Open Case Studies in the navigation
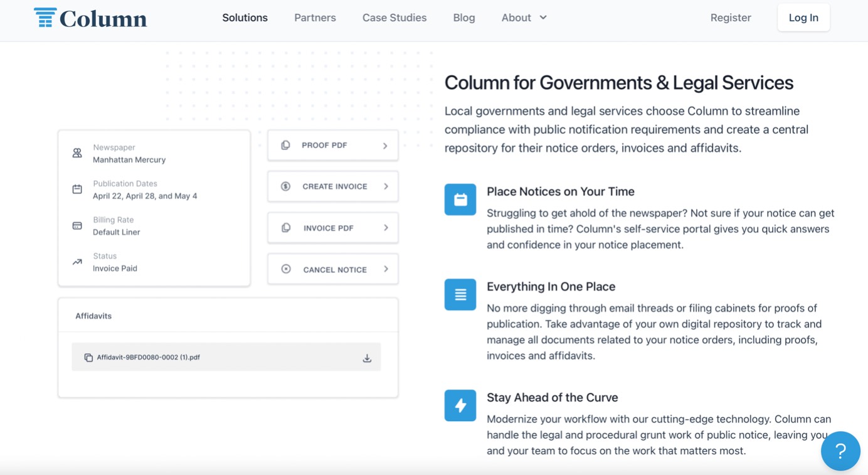Screen dimensions: 868x475 pyautogui.click(x=394, y=18)
